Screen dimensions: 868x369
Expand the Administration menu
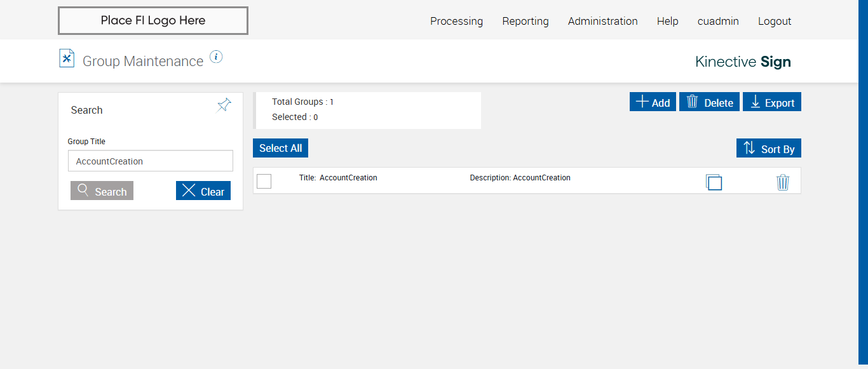[x=602, y=21]
